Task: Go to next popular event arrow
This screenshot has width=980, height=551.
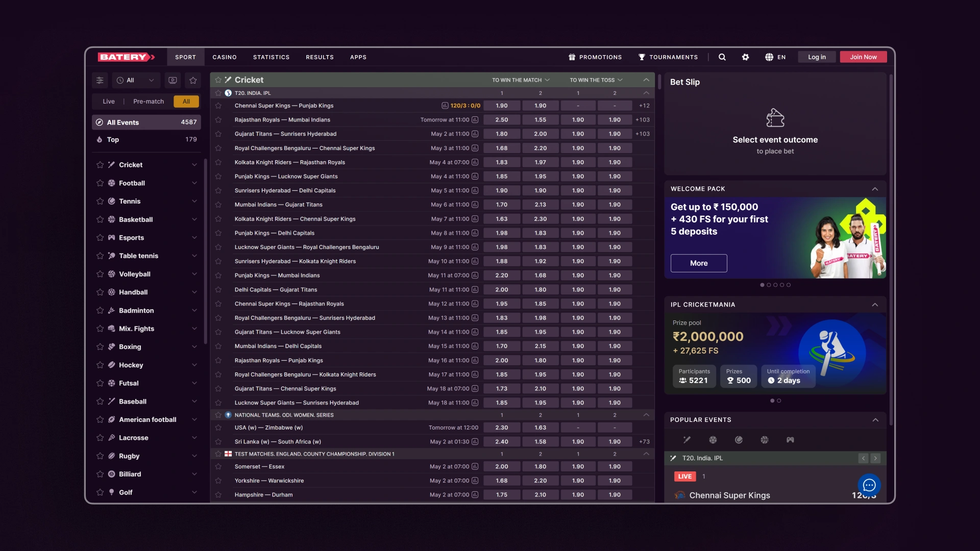Action: coord(875,458)
